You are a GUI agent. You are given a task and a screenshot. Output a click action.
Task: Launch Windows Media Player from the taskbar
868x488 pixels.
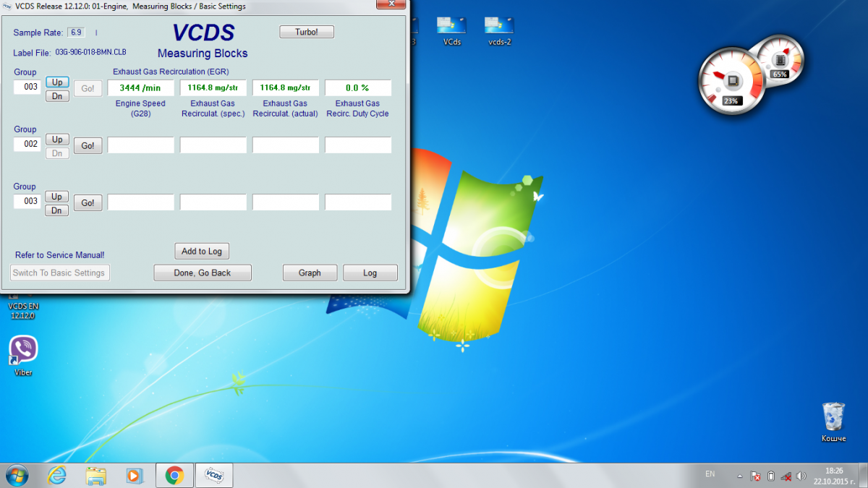[134, 475]
